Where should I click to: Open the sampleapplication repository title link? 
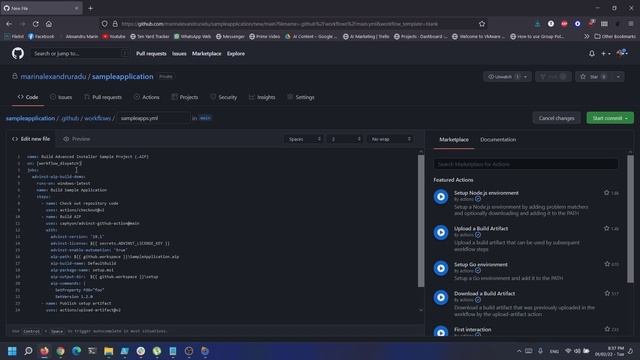coord(122,77)
